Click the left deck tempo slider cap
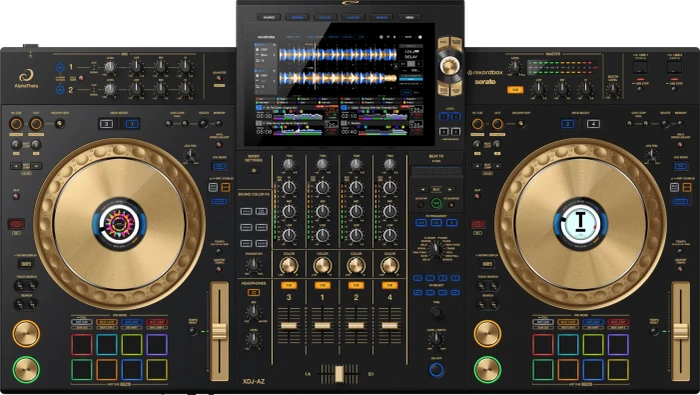Image resolution: width=700 pixels, height=395 pixels. click(x=219, y=332)
